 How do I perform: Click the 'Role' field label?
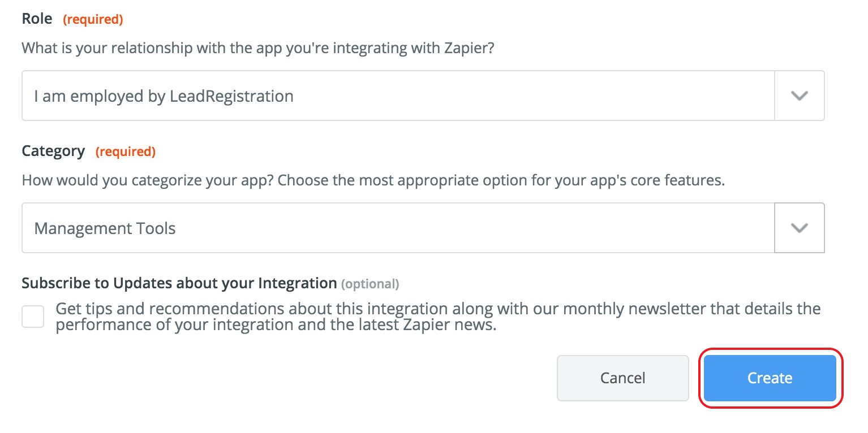[37, 19]
